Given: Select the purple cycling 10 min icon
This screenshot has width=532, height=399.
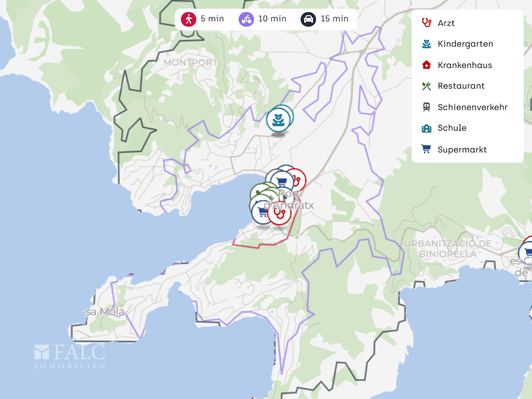Looking at the screenshot, I should click(247, 19).
